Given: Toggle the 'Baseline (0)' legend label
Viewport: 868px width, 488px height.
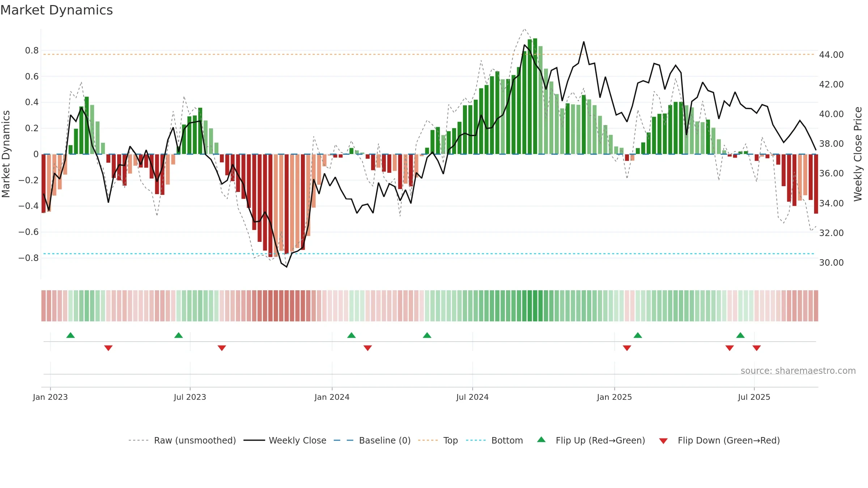Looking at the screenshot, I should pyautogui.click(x=385, y=440).
